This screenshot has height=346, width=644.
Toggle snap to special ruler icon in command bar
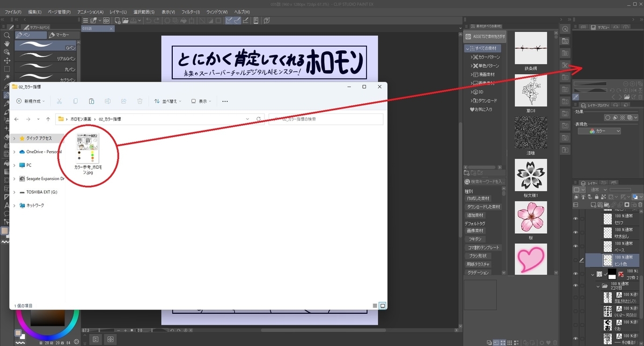[x=237, y=20]
